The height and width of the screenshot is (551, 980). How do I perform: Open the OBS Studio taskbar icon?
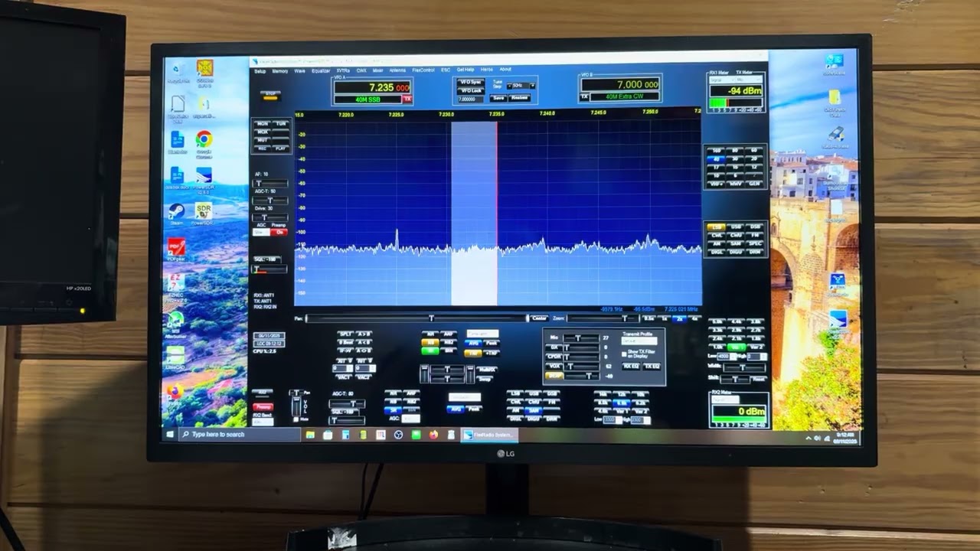[x=398, y=435]
